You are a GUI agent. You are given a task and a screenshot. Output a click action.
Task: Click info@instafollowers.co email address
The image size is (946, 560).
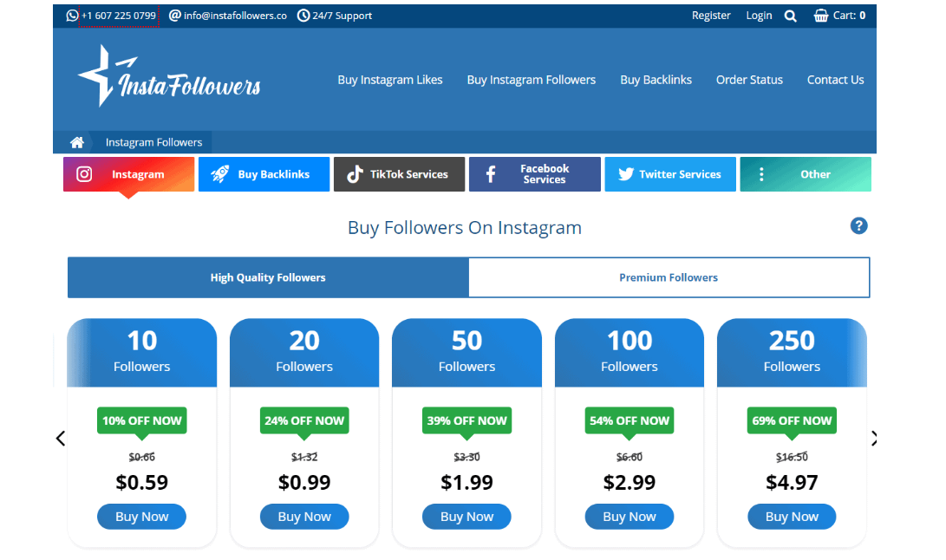coord(235,16)
